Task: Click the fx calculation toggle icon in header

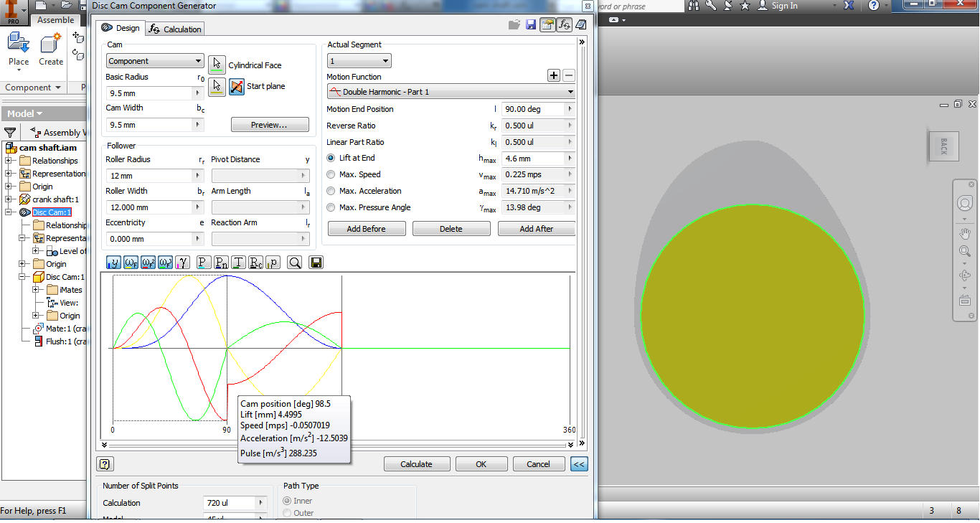Action: point(564,25)
